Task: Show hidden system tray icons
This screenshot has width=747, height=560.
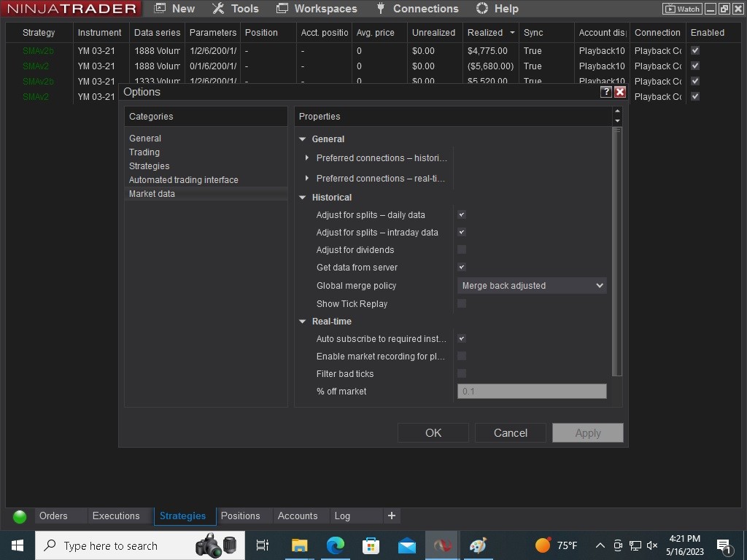Action: [600, 545]
